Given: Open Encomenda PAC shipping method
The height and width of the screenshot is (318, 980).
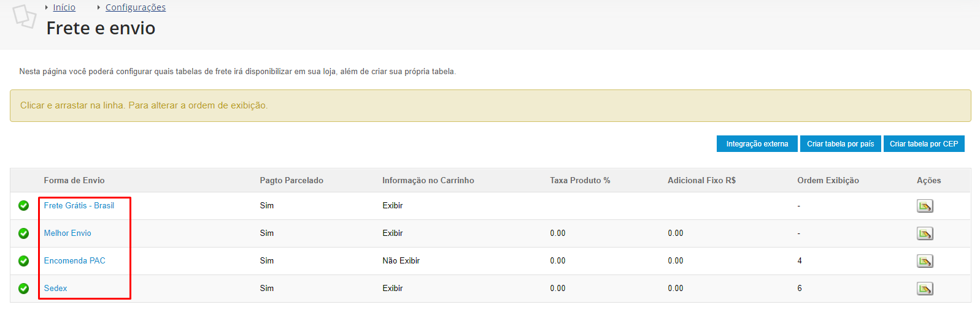Looking at the screenshot, I should (75, 261).
